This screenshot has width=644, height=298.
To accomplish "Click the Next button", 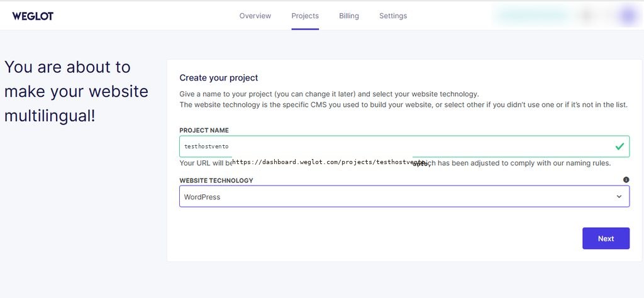I will [606, 238].
